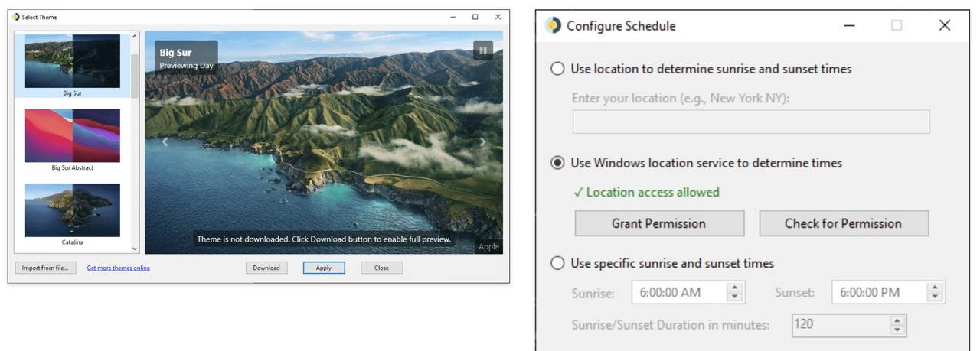Minimize the Select Theme window
The height and width of the screenshot is (351, 980).
pos(453,17)
